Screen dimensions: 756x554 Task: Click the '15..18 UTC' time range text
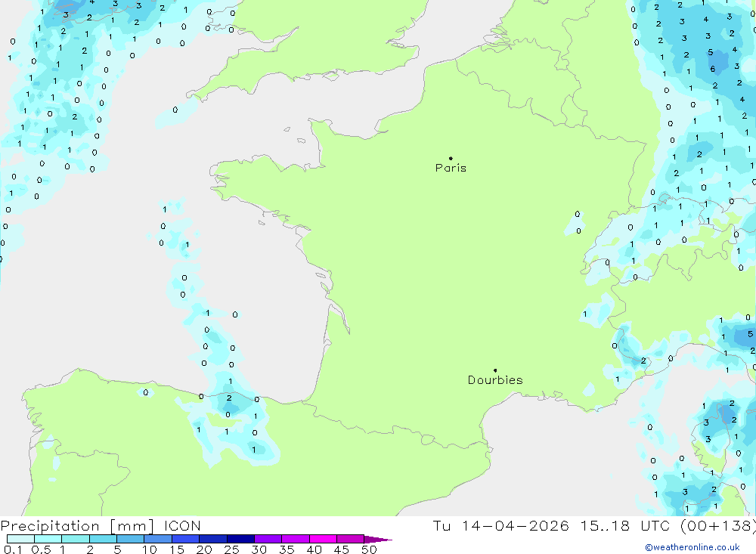coord(625,525)
